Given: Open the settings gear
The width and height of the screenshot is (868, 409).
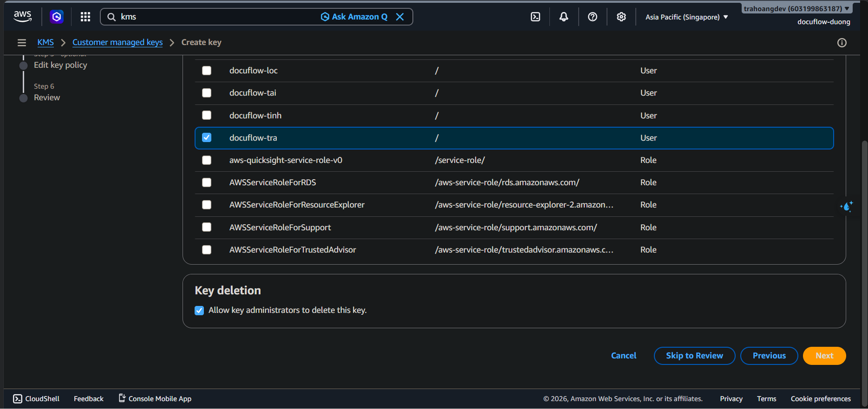Looking at the screenshot, I should pyautogui.click(x=621, y=17).
